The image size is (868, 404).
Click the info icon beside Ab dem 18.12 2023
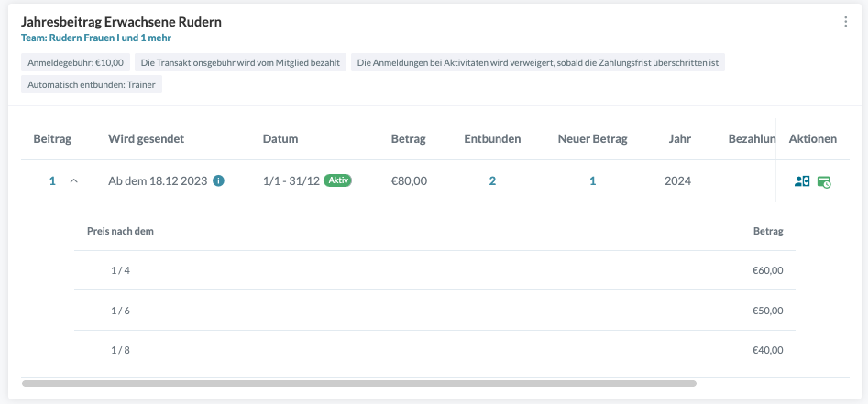pos(218,181)
